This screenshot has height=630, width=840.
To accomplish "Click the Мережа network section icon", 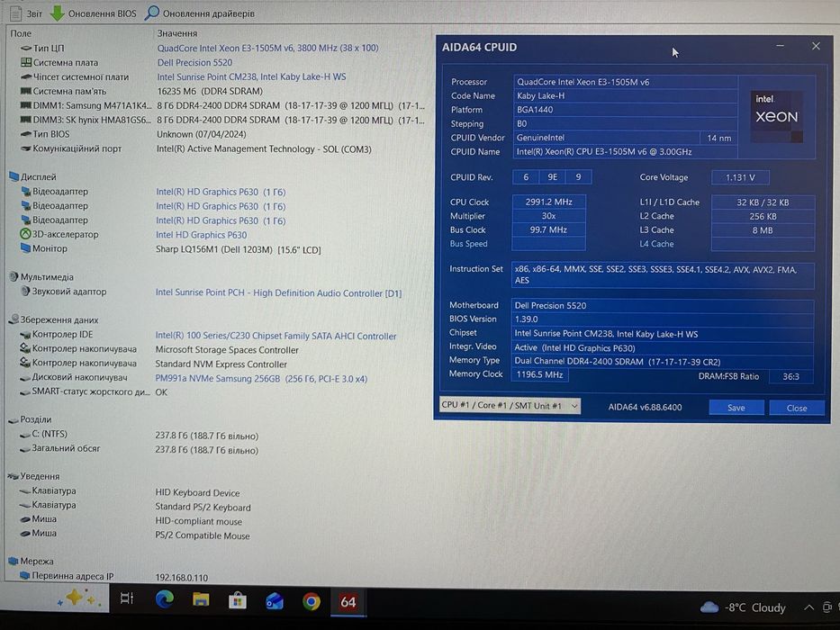I will (x=14, y=561).
